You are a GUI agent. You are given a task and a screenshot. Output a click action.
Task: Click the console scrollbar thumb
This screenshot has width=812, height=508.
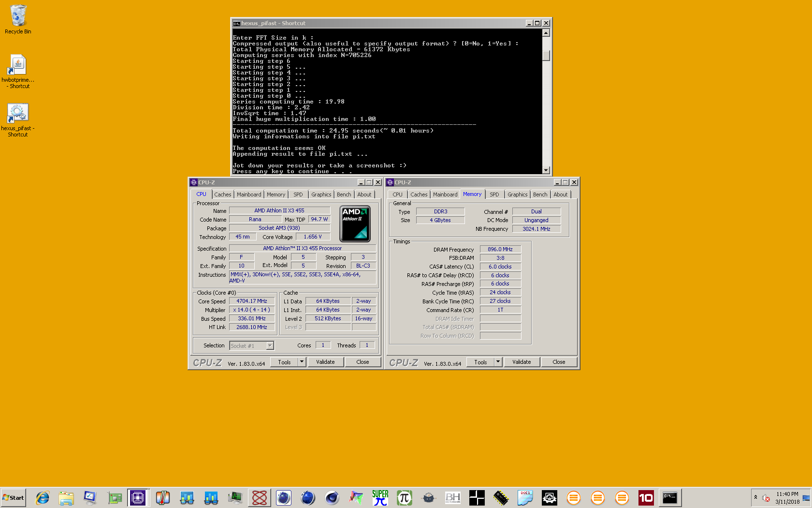[x=546, y=56]
